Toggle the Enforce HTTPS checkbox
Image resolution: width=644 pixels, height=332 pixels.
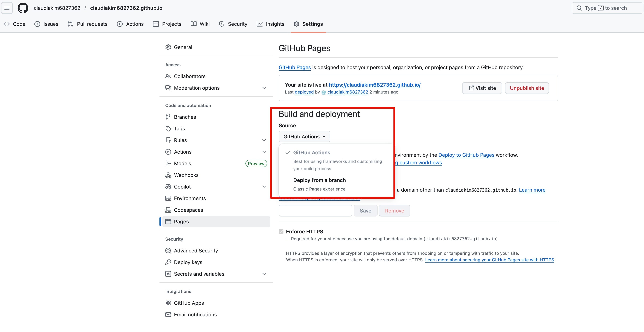click(281, 232)
